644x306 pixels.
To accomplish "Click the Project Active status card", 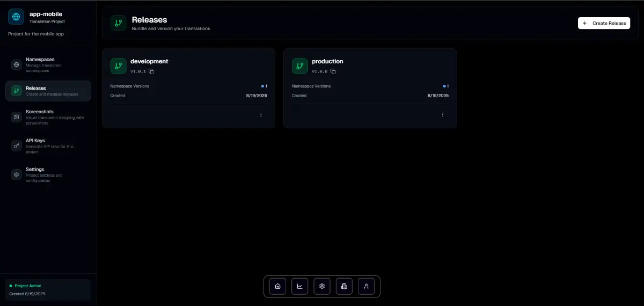I will 48,290.
